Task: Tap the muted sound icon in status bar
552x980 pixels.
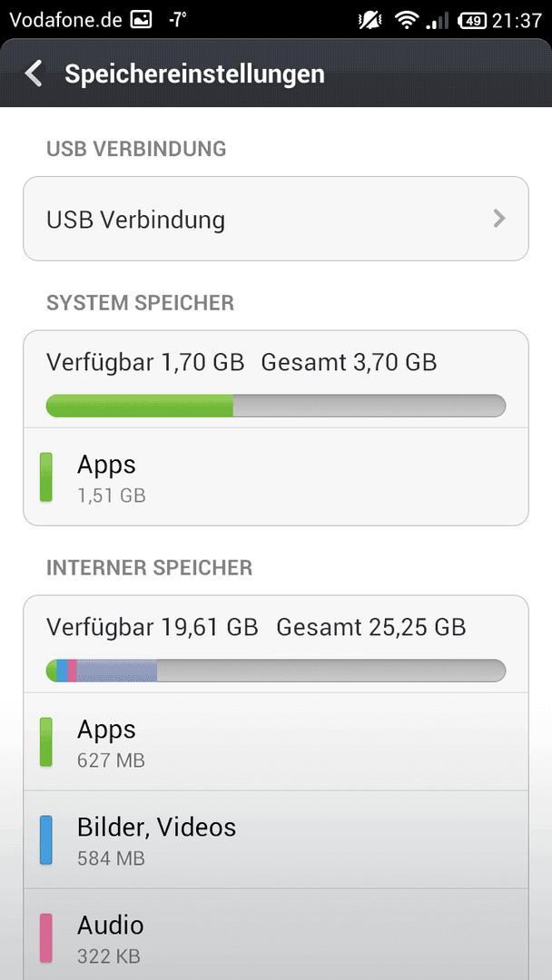Action: [x=369, y=21]
